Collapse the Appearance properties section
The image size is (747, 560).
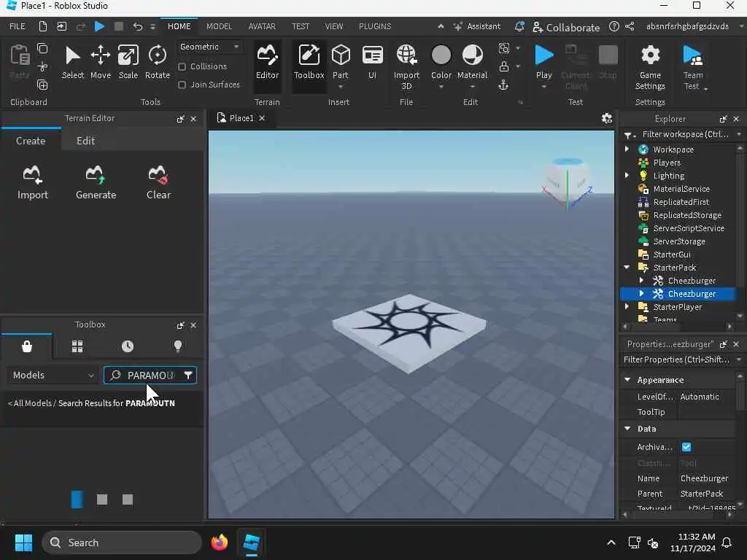[627, 379]
